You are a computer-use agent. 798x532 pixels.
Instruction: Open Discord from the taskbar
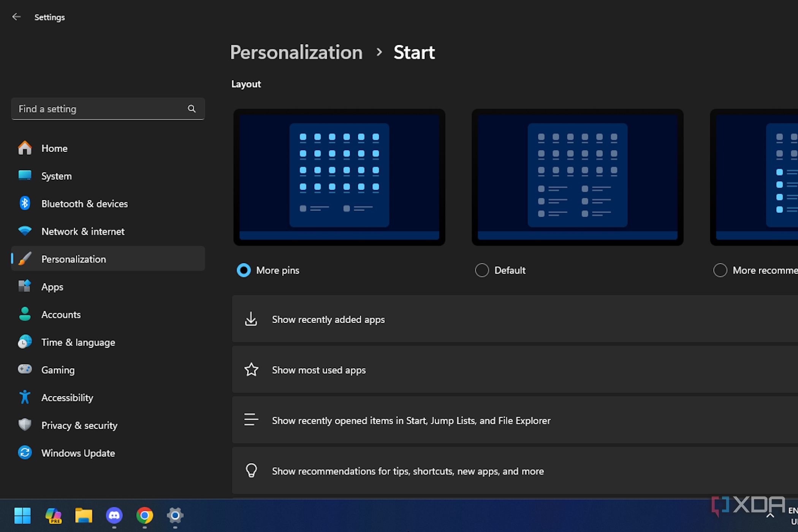tap(114, 515)
